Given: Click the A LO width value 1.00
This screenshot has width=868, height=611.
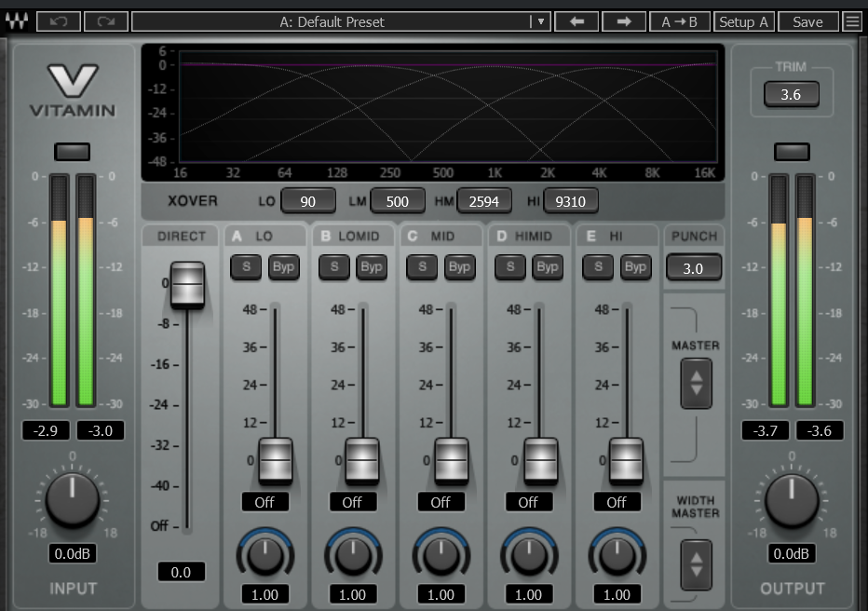Looking at the screenshot, I should (264, 594).
